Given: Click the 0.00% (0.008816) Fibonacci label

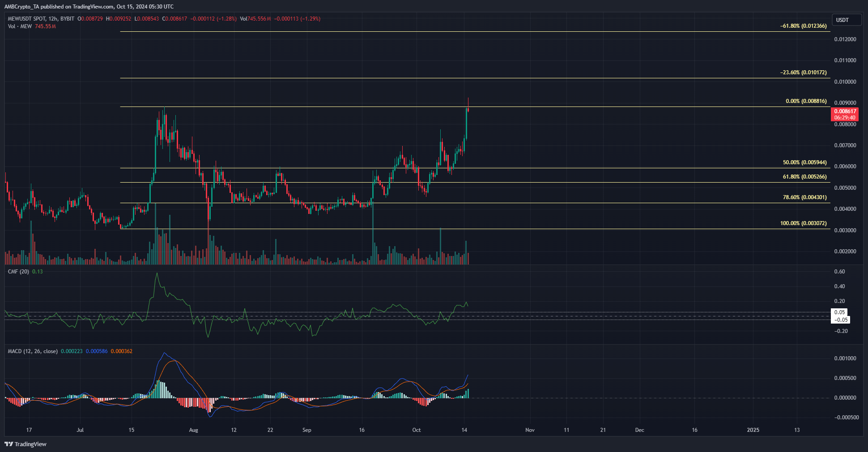Looking at the screenshot, I should click(806, 101).
